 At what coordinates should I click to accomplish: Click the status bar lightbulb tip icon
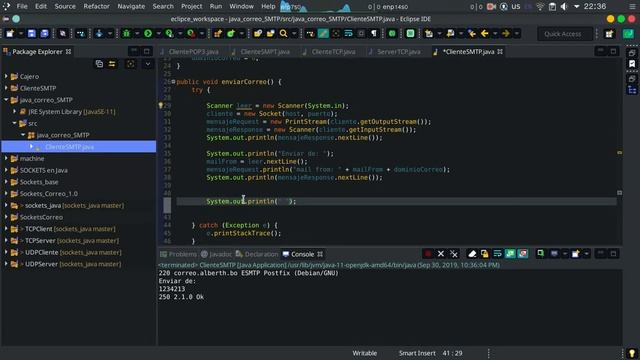[632, 353]
